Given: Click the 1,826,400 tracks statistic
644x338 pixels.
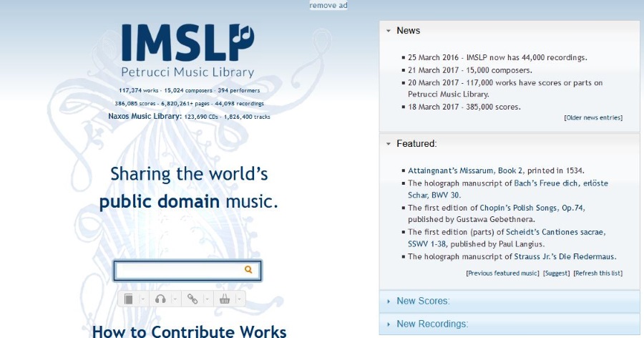Looking at the screenshot, I should [x=247, y=117].
